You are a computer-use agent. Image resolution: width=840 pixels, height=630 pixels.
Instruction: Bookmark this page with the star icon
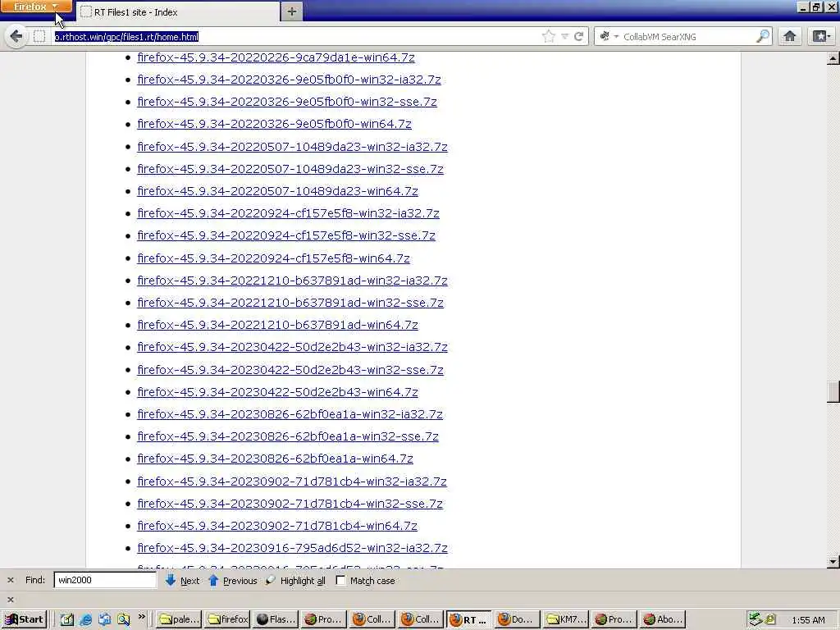coord(548,36)
